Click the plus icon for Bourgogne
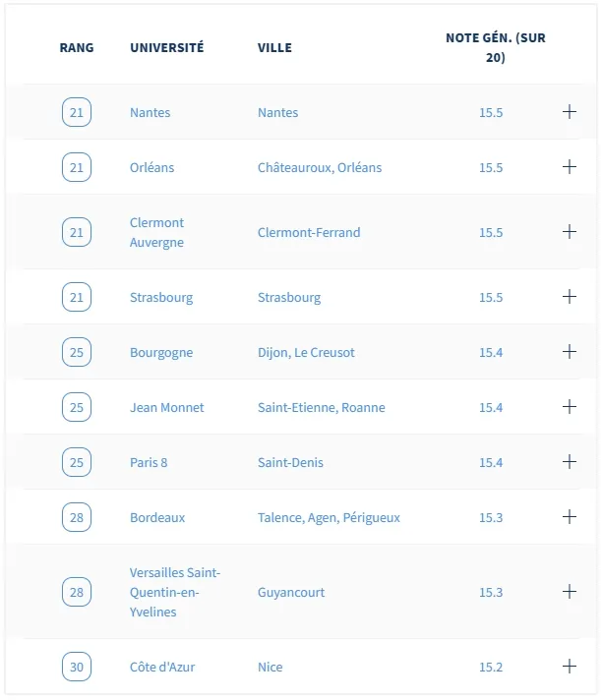This screenshot has width=602, height=700. (x=569, y=351)
